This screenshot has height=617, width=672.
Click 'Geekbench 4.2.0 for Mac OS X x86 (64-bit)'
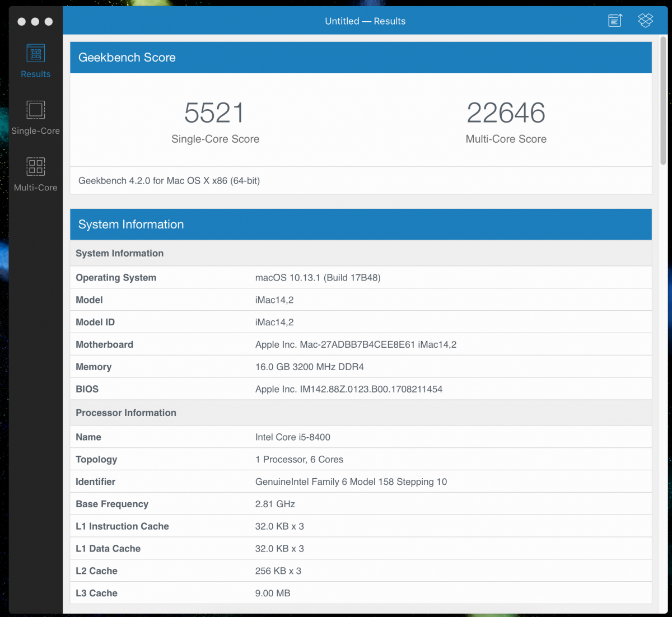pyautogui.click(x=169, y=181)
